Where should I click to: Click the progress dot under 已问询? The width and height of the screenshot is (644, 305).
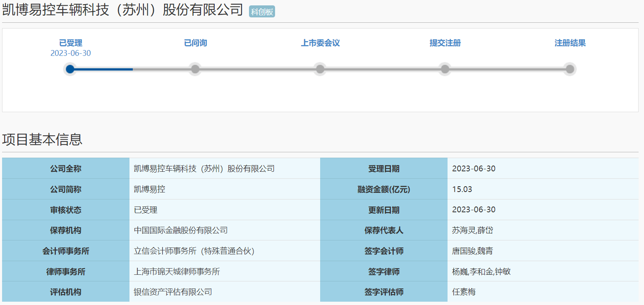195,69
